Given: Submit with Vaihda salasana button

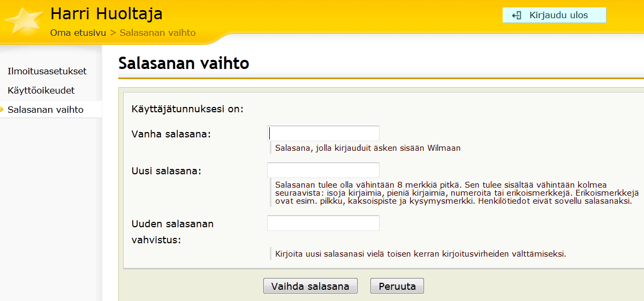Looking at the screenshot, I should [310, 286].
